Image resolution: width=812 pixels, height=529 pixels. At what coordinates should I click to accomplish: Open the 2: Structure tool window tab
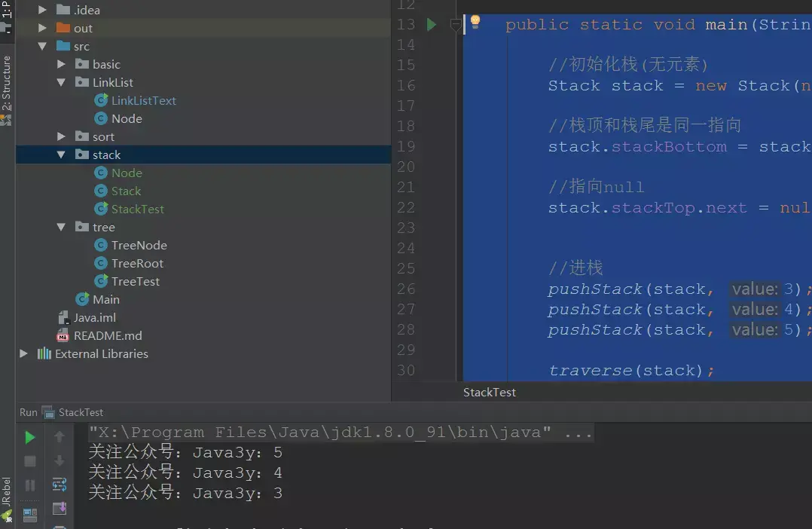click(7, 83)
